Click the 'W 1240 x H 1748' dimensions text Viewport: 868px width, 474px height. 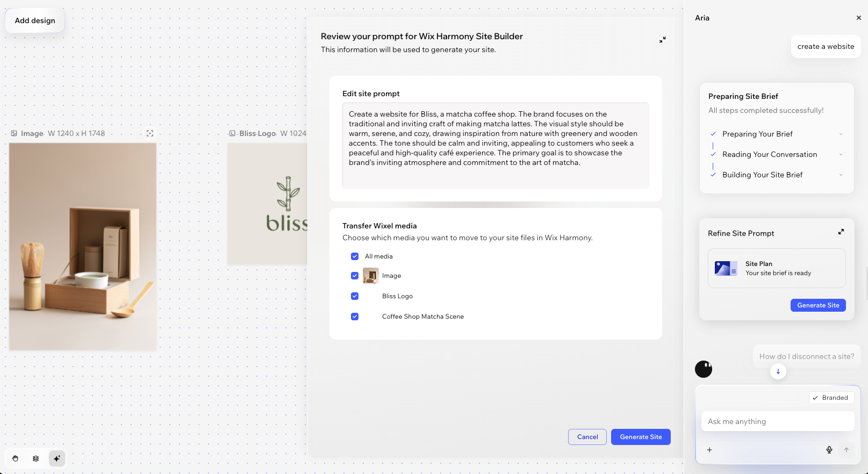[76, 133]
